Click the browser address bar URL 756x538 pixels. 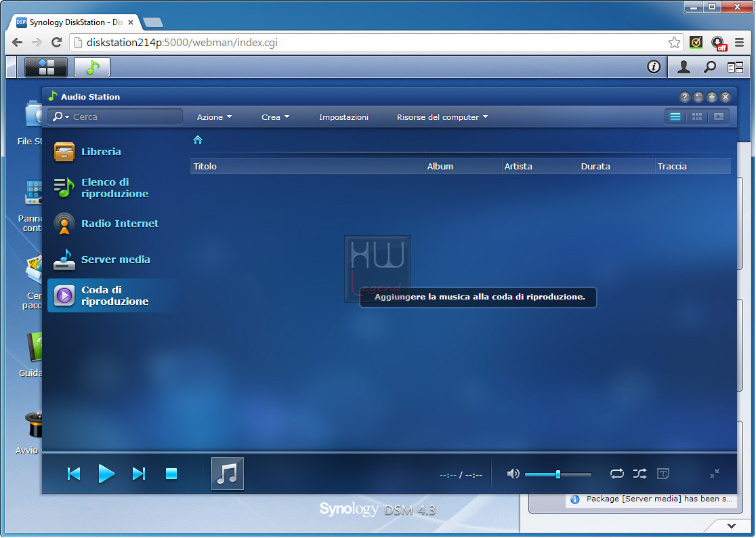coord(182,43)
